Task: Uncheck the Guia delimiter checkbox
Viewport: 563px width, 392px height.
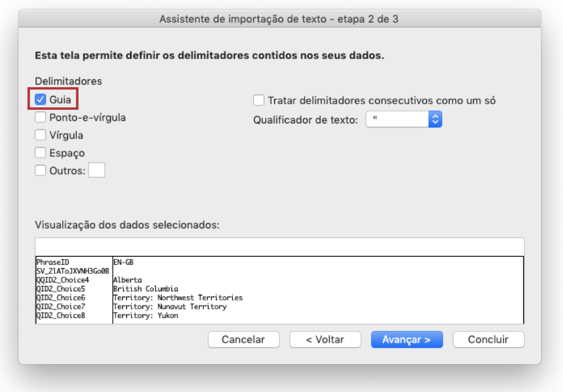Action: click(x=40, y=99)
